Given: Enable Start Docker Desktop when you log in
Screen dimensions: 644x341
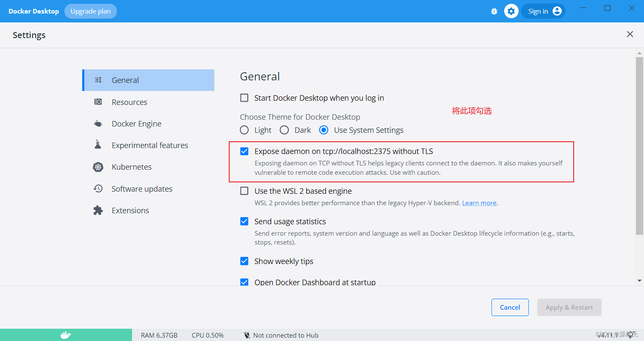Looking at the screenshot, I should [x=244, y=98].
